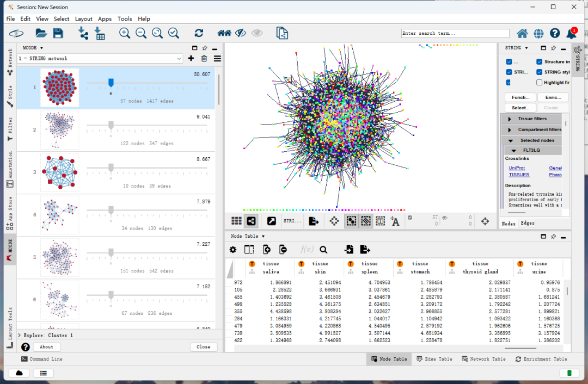
Task: Open STRING panel dropdown arrow
Action: [526, 48]
